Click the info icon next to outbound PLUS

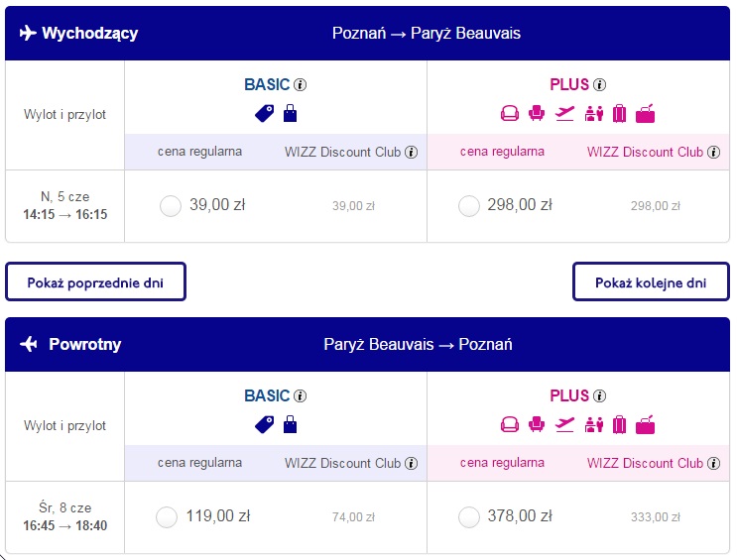click(x=599, y=85)
